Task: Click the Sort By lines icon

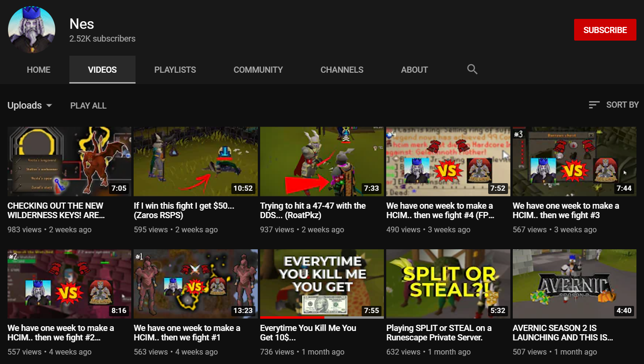Action: point(594,105)
